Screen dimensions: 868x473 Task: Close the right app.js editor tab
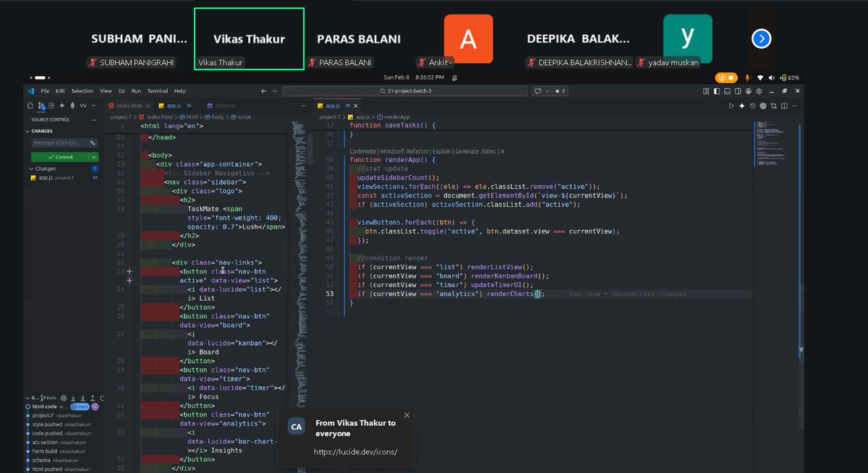[x=356, y=106]
